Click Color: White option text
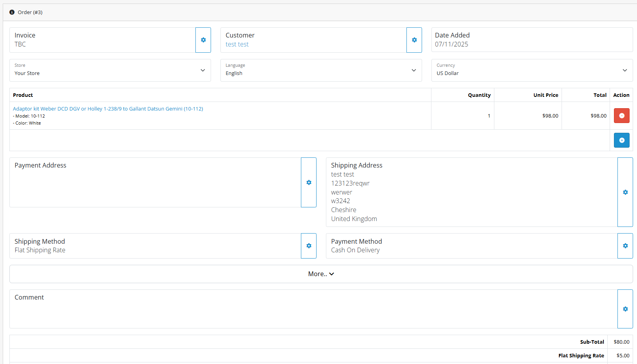 (x=27, y=123)
